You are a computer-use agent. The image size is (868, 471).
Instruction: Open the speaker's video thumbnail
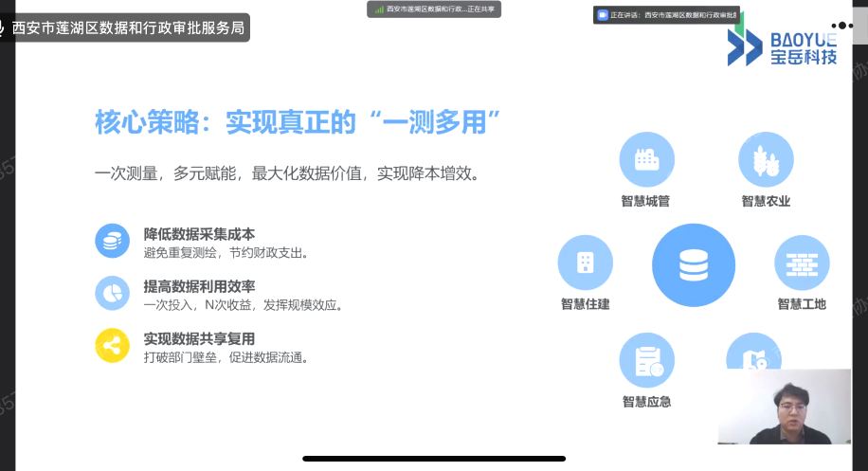click(784, 406)
